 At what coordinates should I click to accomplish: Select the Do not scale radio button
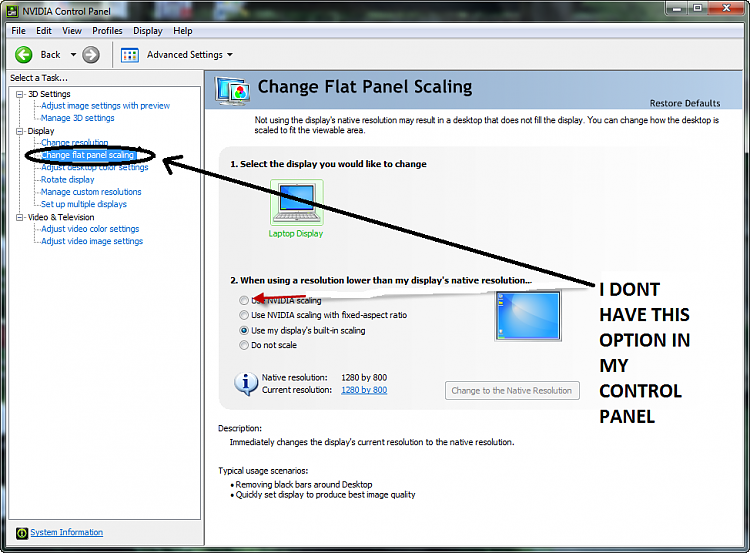pyautogui.click(x=244, y=345)
